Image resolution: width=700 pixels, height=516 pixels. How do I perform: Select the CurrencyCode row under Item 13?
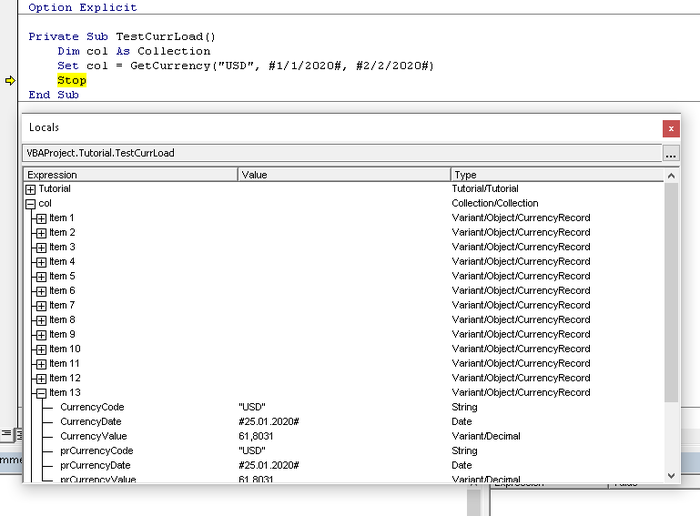[92, 407]
